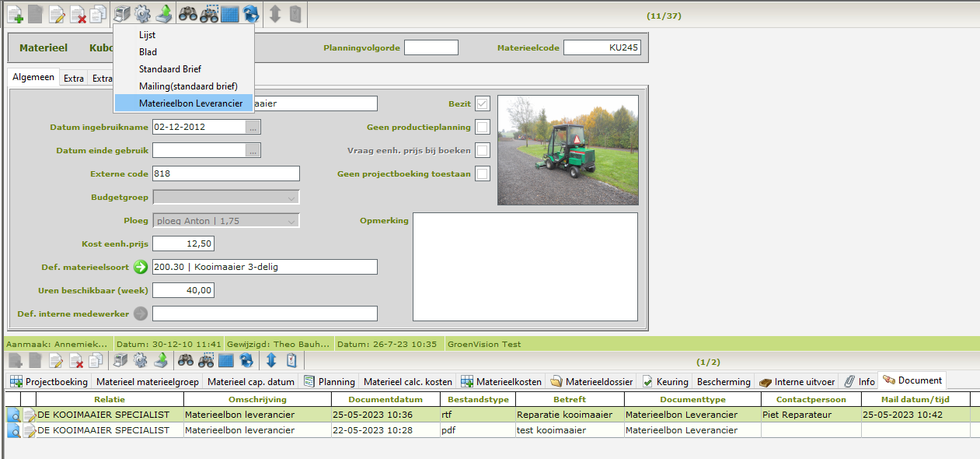Select Materieelbon Leverancier from print menu

(x=190, y=103)
